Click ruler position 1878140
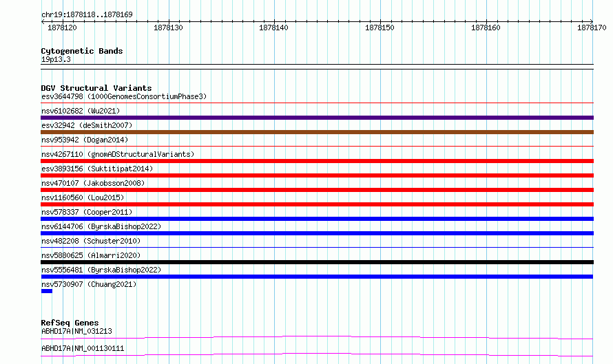This screenshot has height=364, width=613. [273, 28]
